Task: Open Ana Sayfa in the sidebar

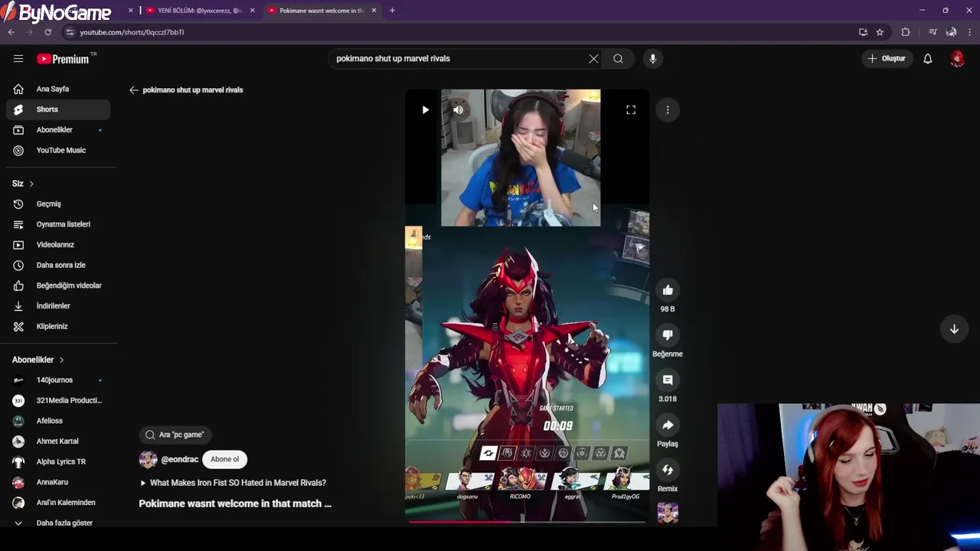Action: [58, 89]
